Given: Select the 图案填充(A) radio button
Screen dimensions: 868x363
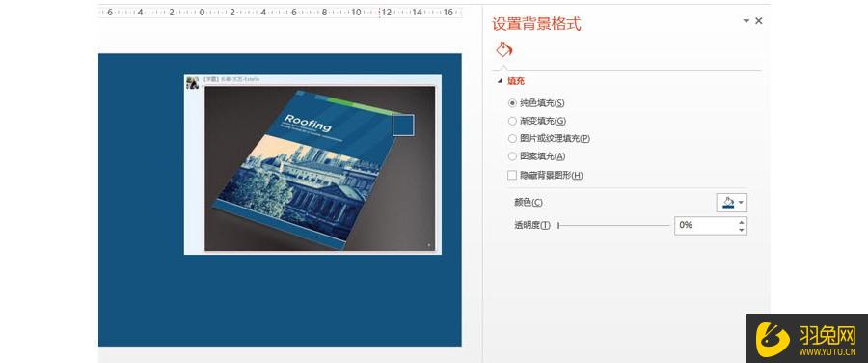Looking at the screenshot, I should pyautogui.click(x=512, y=156).
